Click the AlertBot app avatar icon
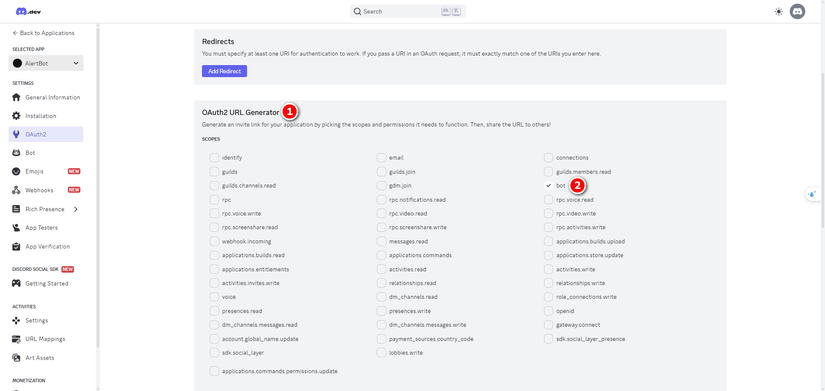Screen dimensions: 825x391 point(17,63)
